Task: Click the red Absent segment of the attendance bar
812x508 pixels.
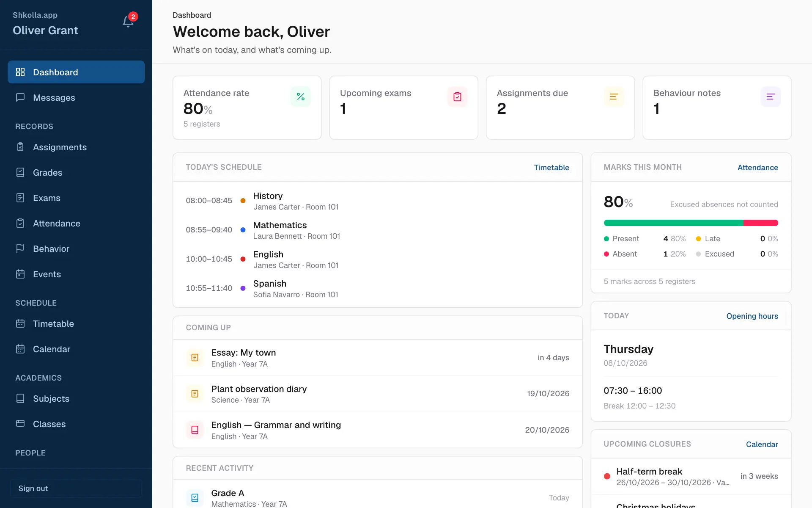Action: 761,223
